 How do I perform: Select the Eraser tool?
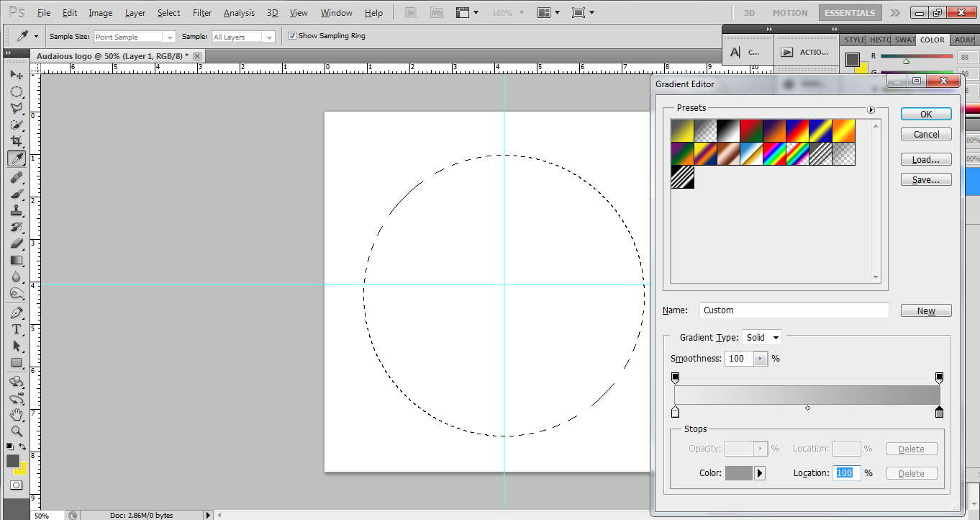17,243
